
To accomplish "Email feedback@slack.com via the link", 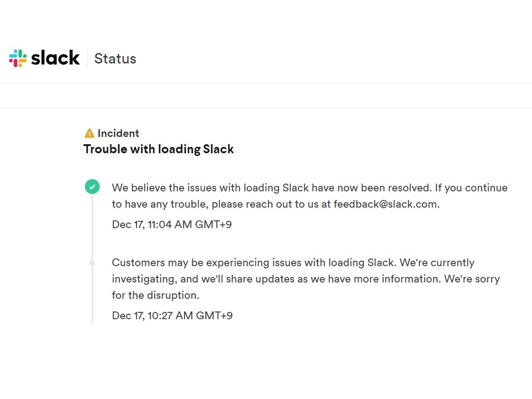I will coord(385,204).
